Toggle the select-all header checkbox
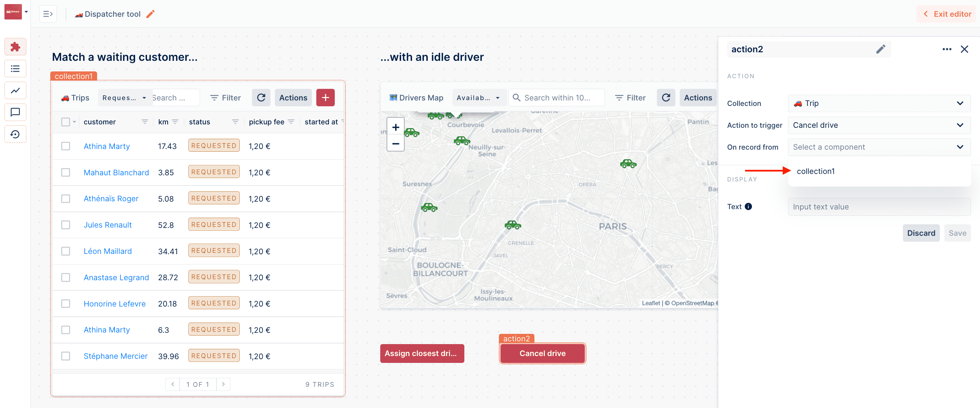Viewport: 980px width, 408px height. click(66, 122)
